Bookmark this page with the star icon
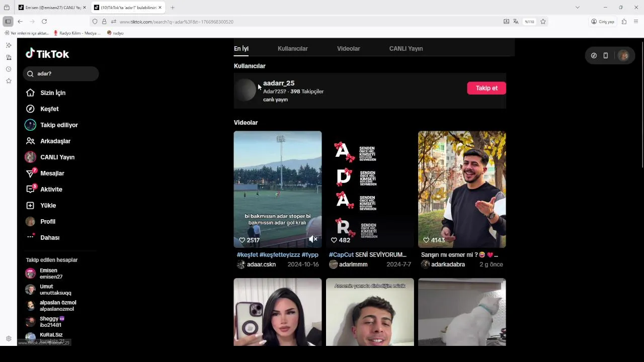Viewport: 644px width, 362px height. [543, 22]
